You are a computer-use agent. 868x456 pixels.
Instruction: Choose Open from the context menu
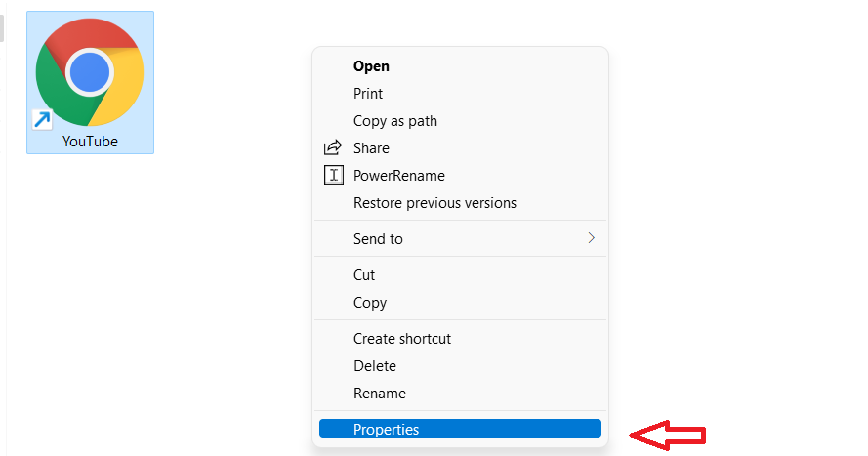[x=371, y=66]
